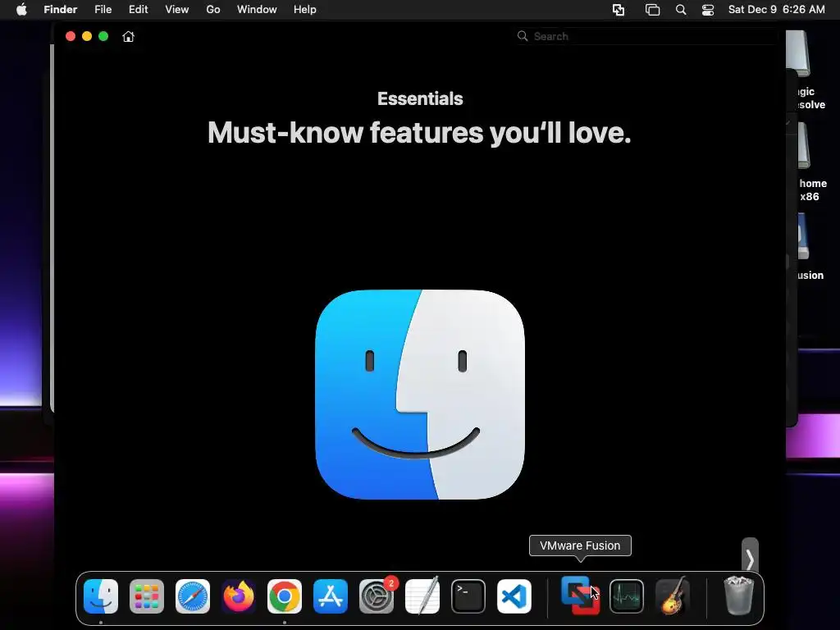The image size is (840, 630).
Task: Launch Firefox from the Dock
Action: [239, 596]
